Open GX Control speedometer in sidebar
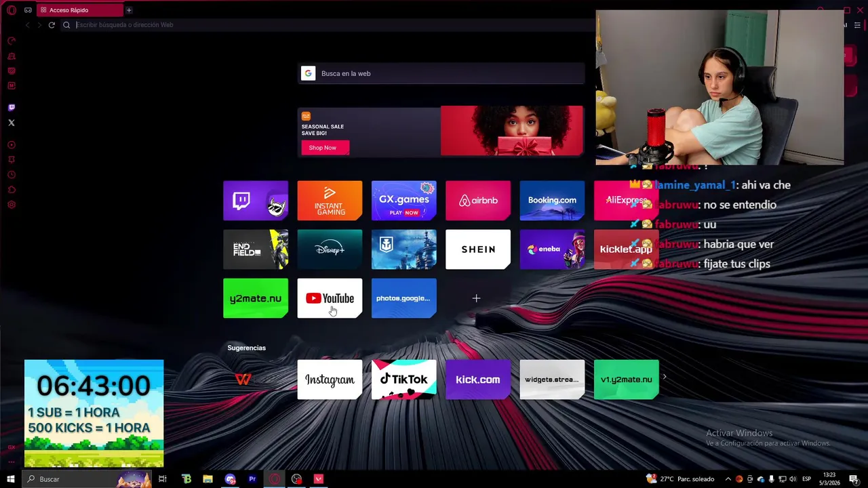The width and height of the screenshot is (868, 488). point(12,41)
